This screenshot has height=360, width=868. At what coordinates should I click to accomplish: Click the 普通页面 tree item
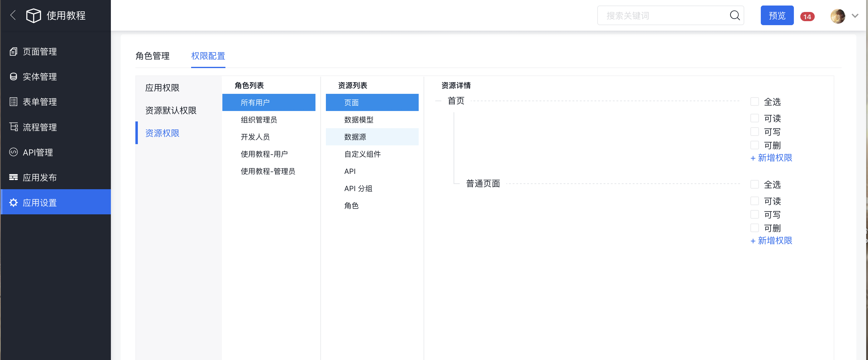483,184
